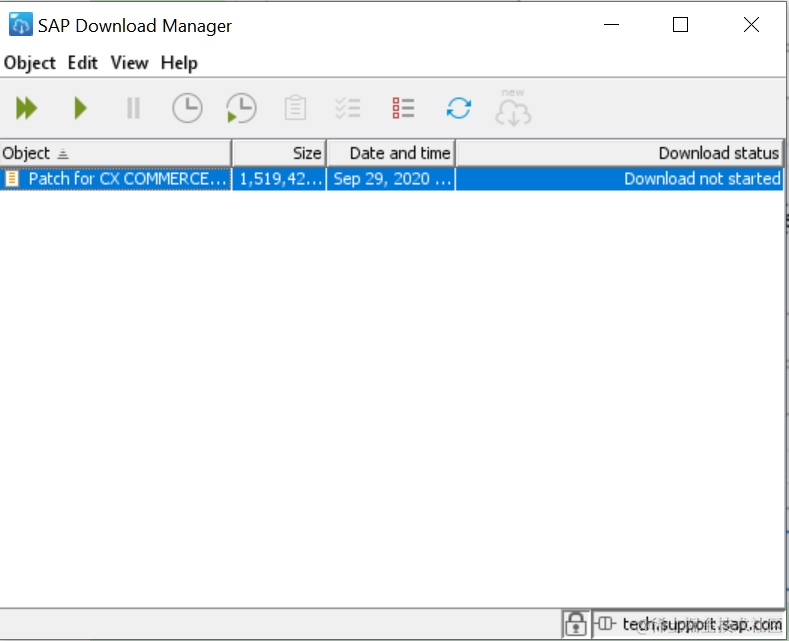Sort by Download status column header
Screen dimensions: 789x641
(x=619, y=153)
